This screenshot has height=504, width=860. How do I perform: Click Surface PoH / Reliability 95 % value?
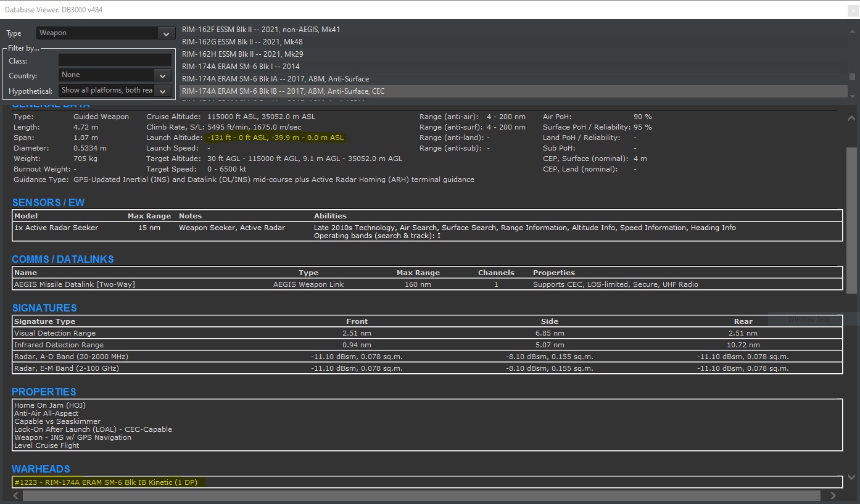[x=643, y=127]
